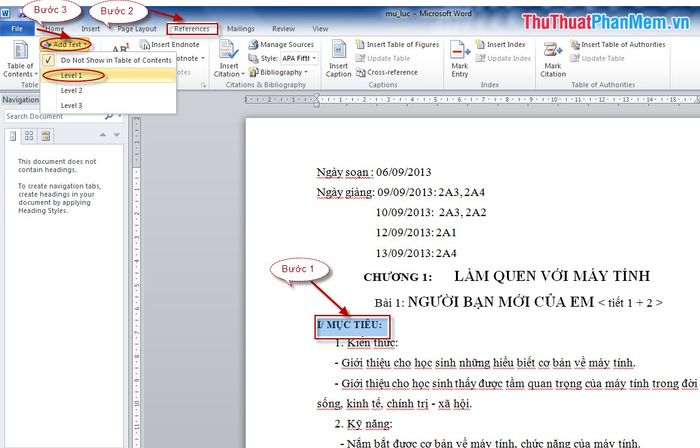700x448 pixels.
Task: Switch to the Insert tab
Action: (91, 29)
